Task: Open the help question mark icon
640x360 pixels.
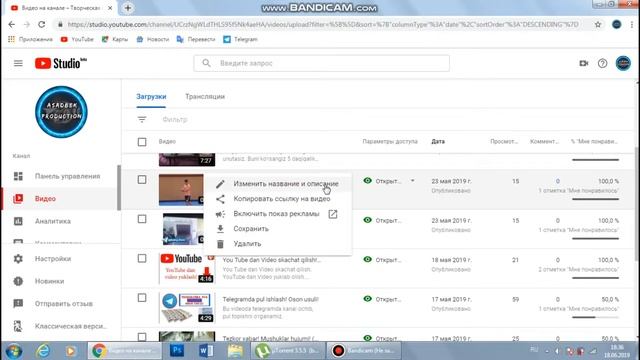Action: pyautogui.click(x=602, y=63)
